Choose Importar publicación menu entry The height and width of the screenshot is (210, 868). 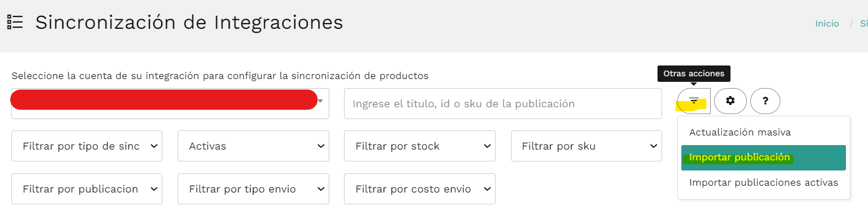(x=763, y=158)
